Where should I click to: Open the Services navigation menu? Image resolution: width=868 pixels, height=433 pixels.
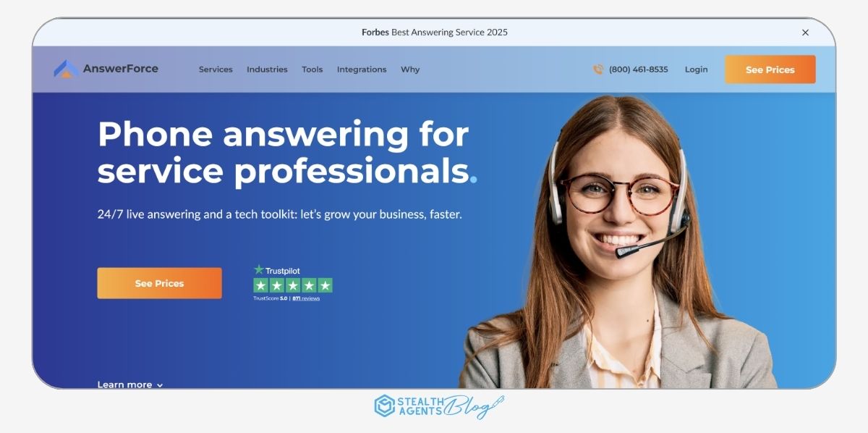(216, 70)
